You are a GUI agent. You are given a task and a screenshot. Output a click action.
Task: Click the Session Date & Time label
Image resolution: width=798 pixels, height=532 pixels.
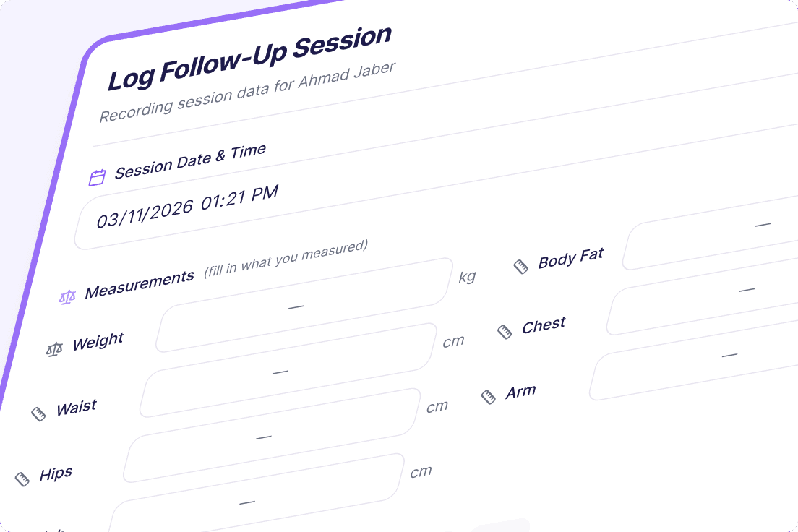[190, 161]
